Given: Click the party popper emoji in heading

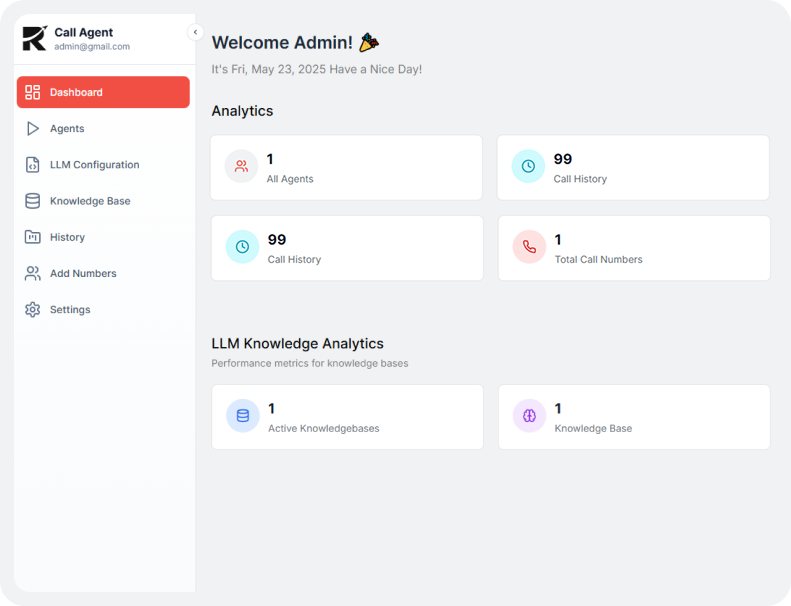Looking at the screenshot, I should [369, 42].
